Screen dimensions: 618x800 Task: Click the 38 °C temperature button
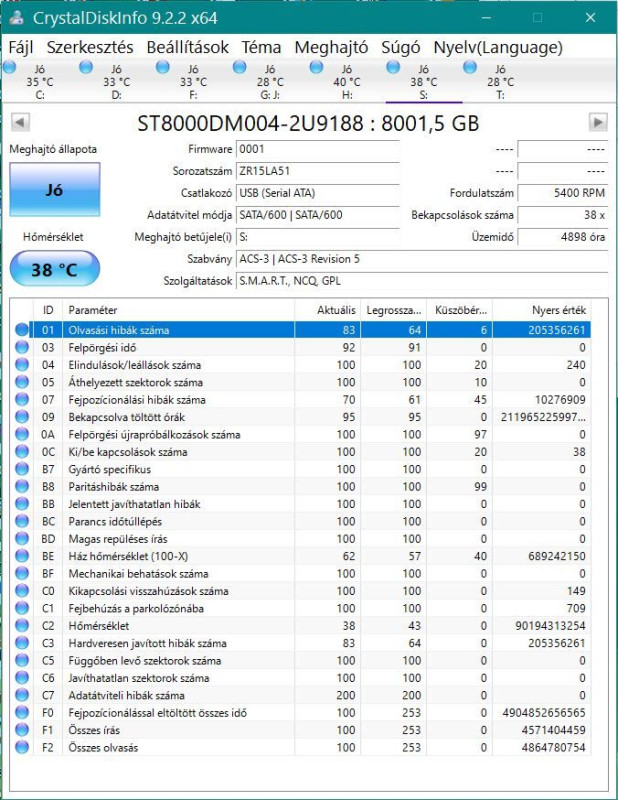55,269
